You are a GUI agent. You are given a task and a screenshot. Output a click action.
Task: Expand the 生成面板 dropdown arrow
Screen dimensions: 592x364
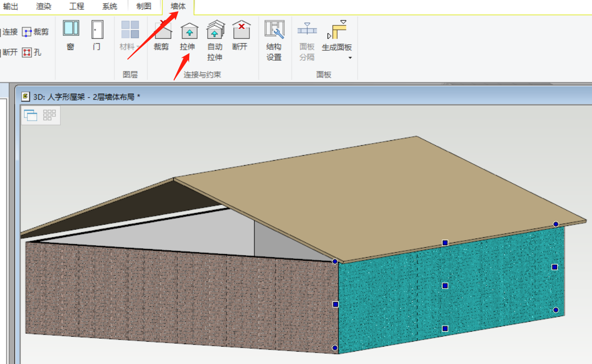350,58
